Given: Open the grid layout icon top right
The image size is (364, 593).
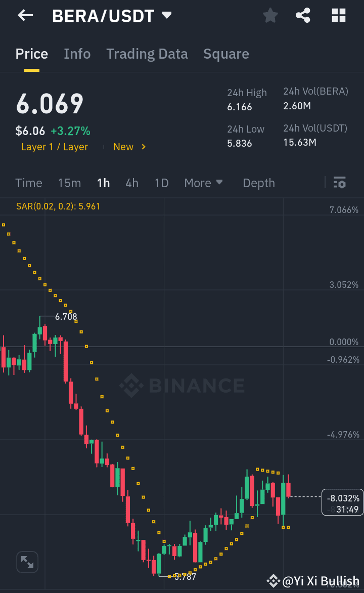Looking at the screenshot, I should tap(338, 15).
